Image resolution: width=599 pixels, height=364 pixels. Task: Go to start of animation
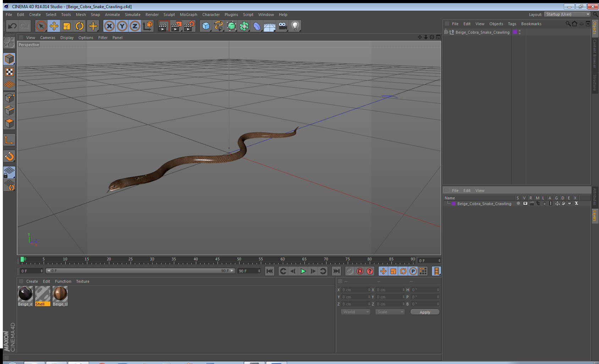270,271
